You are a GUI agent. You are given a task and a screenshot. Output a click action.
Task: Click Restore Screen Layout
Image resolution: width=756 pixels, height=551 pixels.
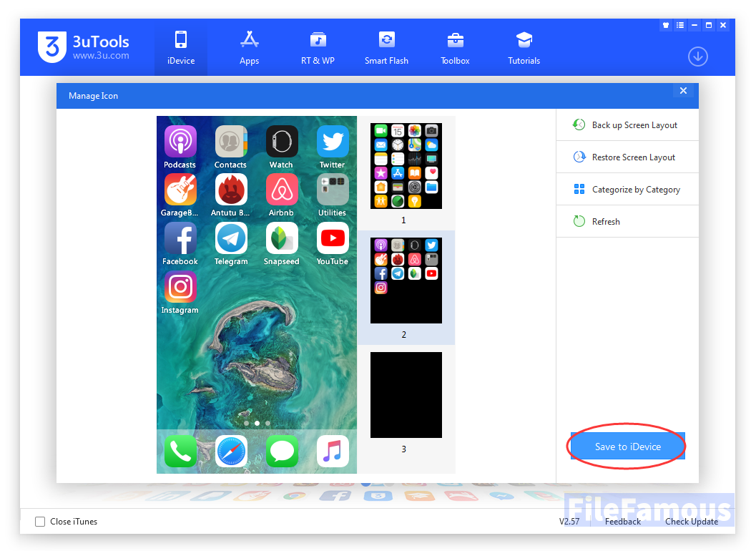627,157
